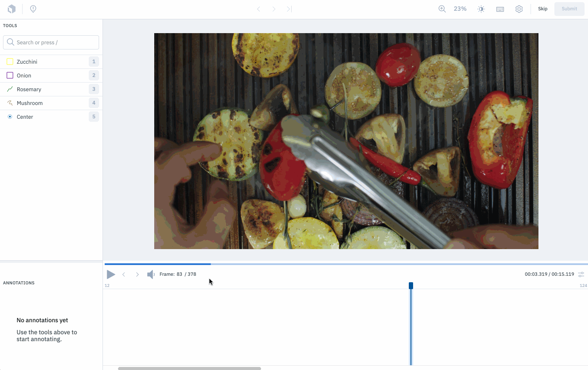Select the Rosemary polyline tool
Image resolution: width=588 pixels, height=370 pixels.
pyautogui.click(x=51, y=89)
